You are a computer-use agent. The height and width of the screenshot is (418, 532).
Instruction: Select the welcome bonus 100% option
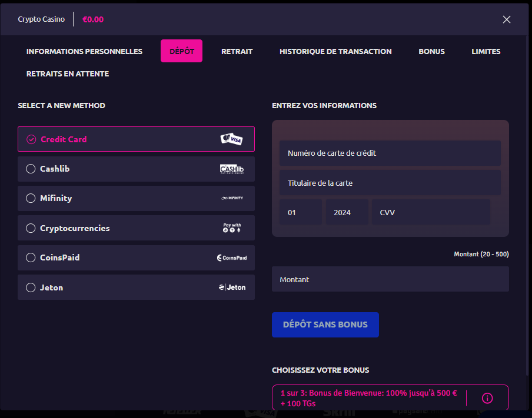click(x=368, y=398)
